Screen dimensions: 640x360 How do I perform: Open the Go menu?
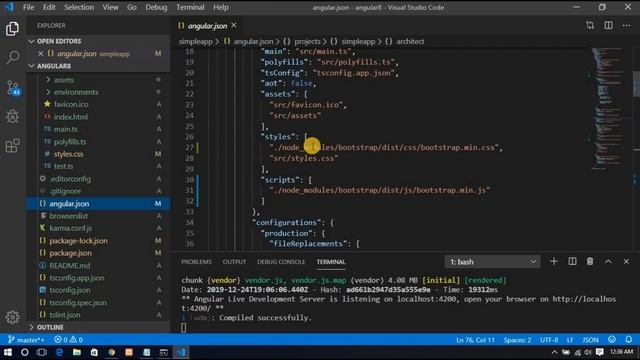click(131, 7)
